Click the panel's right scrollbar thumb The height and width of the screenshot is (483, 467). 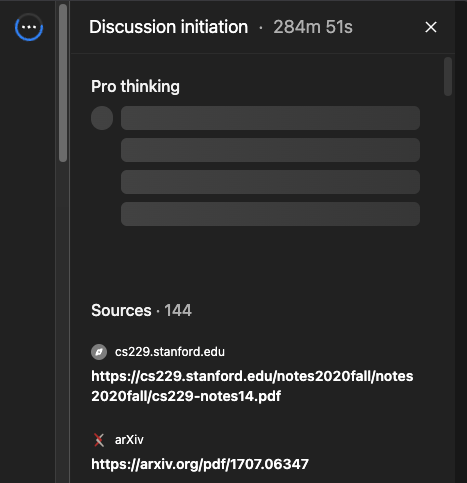[x=448, y=76]
